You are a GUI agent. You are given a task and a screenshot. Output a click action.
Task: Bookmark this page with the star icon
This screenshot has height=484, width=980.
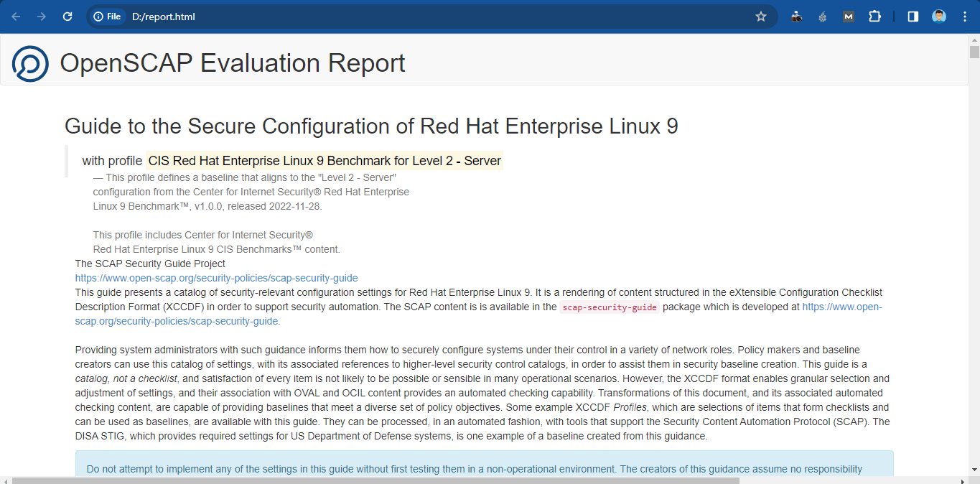tap(761, 17)
